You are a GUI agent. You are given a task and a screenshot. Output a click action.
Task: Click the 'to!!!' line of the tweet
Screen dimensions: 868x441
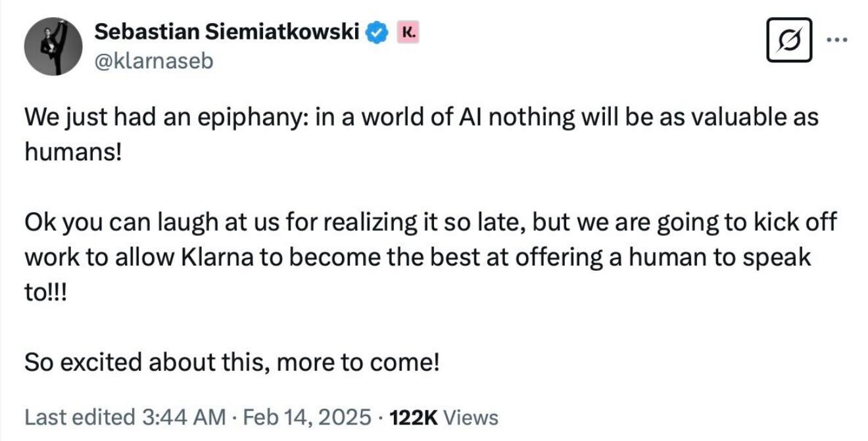(46, 292)
